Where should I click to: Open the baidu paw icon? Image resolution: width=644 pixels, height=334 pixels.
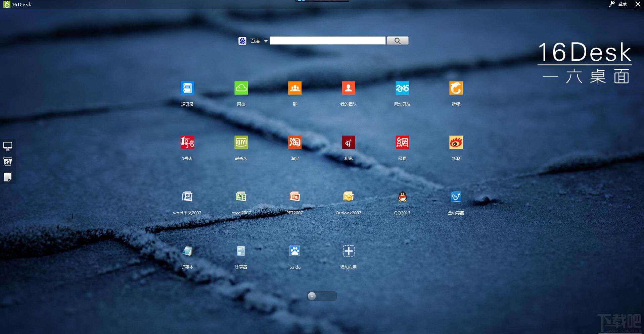(294, 251)
